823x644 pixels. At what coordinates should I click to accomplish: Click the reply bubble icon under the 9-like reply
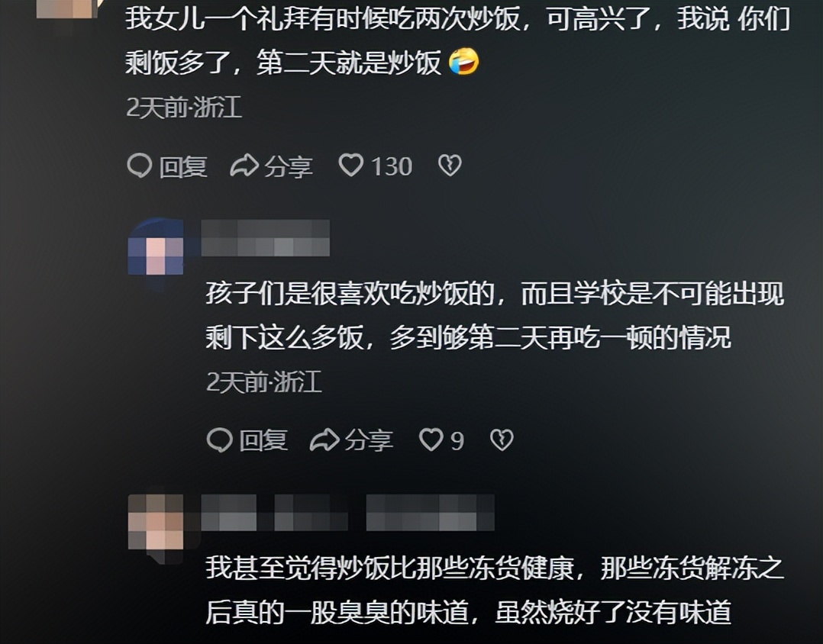(x=219, y=440)
